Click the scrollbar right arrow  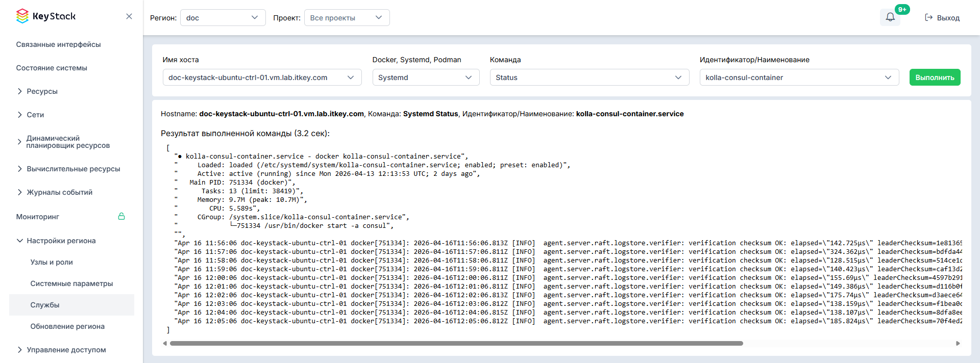point(958,344)
